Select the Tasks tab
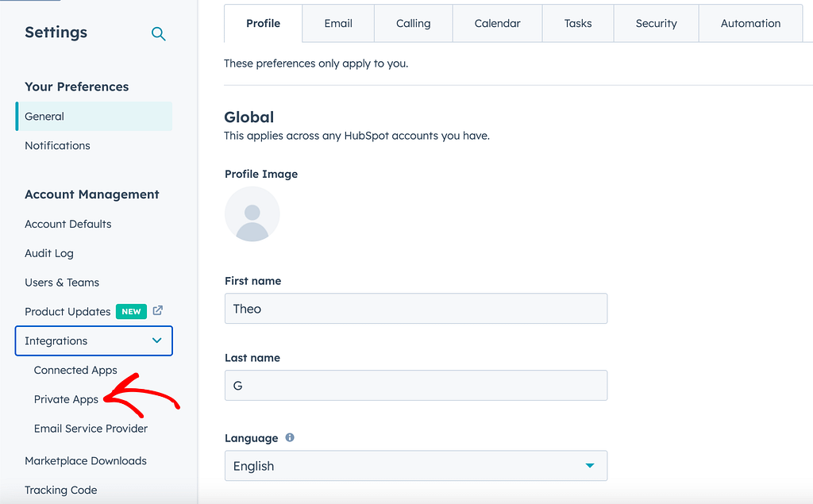This screenshot has width=813, height=504. click(x=578, y=23)
